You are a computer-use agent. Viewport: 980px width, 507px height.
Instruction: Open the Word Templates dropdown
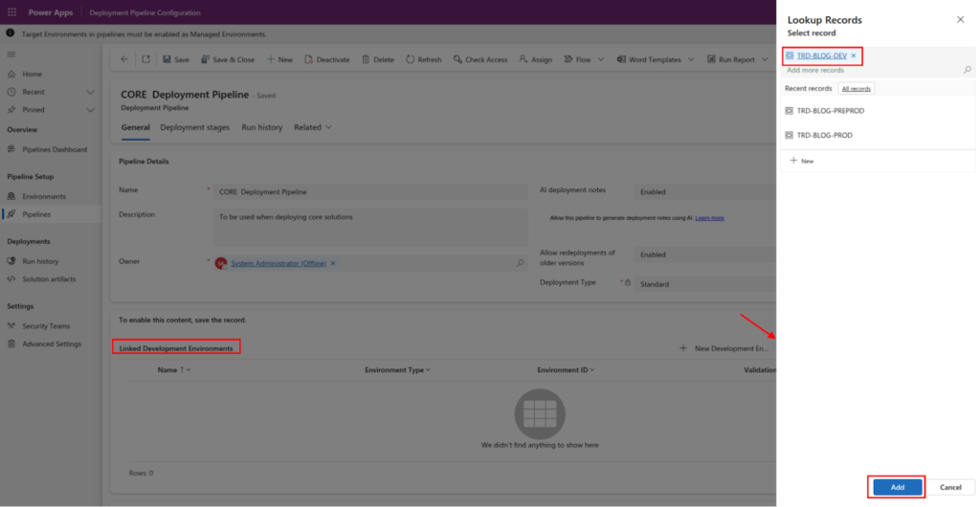click(x=690, y=59)
